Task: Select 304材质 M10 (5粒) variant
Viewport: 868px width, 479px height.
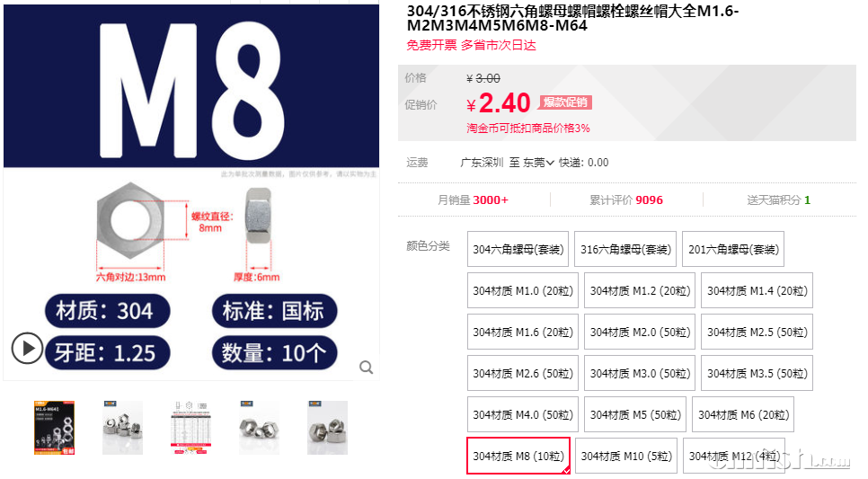Action: pyautogui.click(x=626, y=456)
